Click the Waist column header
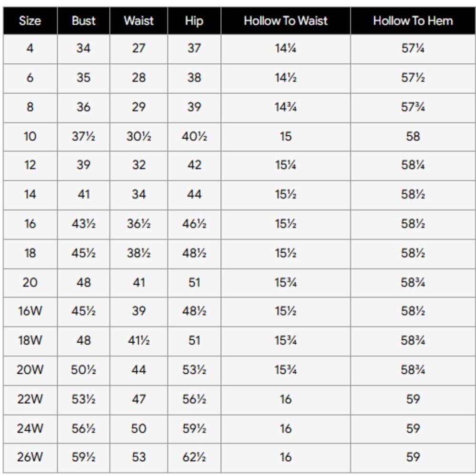The width and height of the screenshot is (476, 476). pos(139,20)
